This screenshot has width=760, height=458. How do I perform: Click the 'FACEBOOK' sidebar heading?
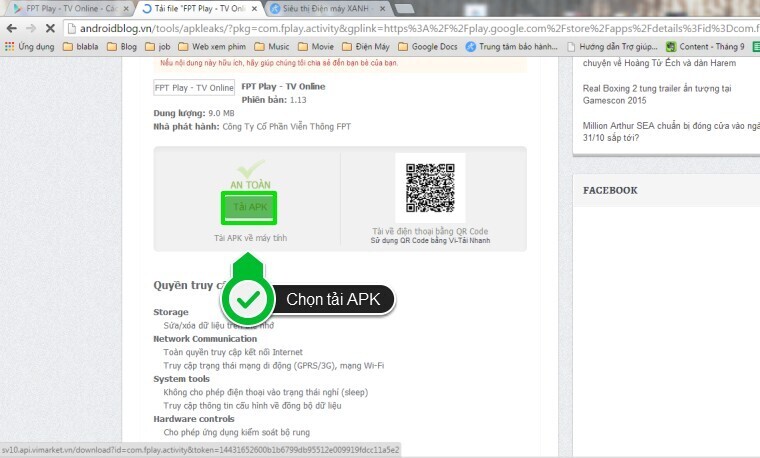click(610, 190)
